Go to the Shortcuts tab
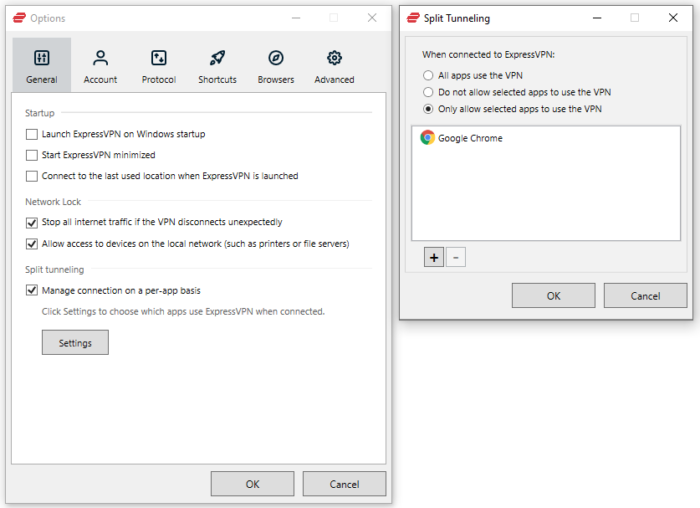The height and width of the screenshot is (508, 700). pyautogui.click(x=217, y=65)
